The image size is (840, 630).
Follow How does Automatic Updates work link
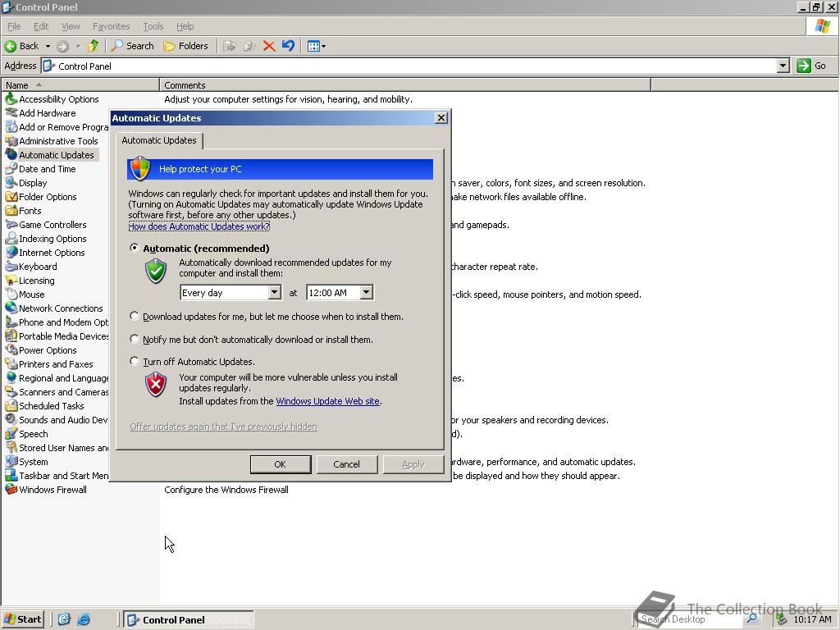tap(199, 226)
